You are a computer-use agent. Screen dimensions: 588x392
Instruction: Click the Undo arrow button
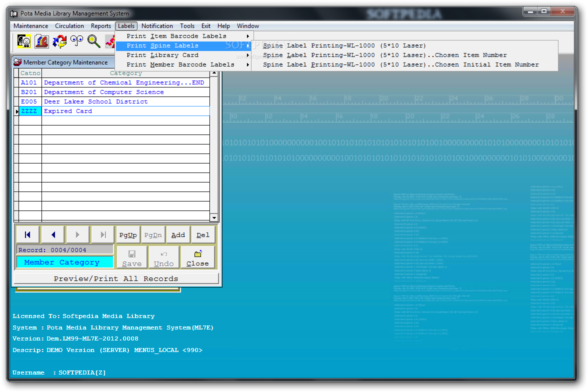164,257
